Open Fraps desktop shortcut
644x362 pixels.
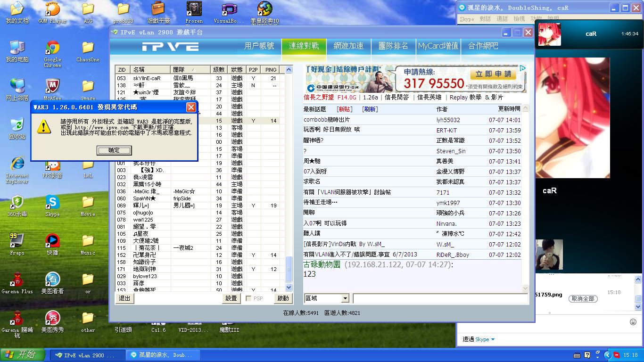pyautogui.click(x=17, y=241)
